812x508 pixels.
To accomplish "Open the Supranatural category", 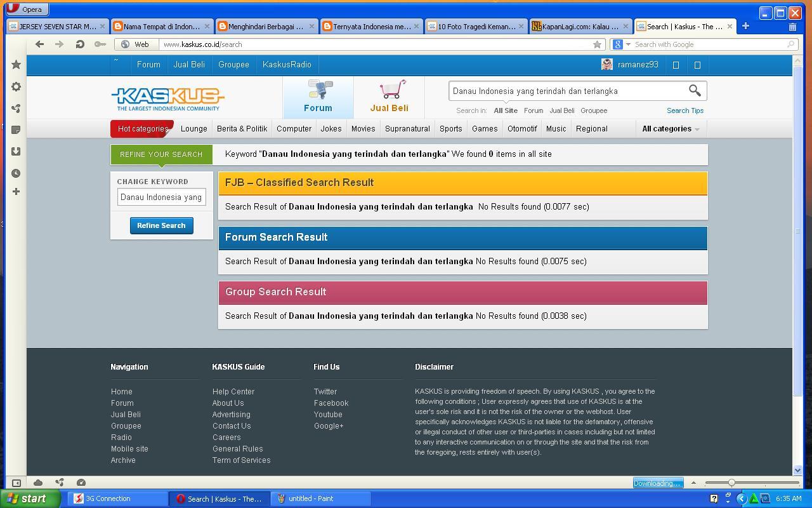I will (407, 128).
